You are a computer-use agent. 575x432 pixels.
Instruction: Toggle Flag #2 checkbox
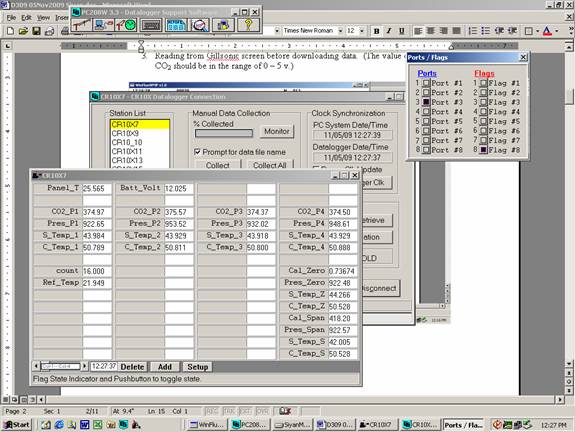point(484,93)
